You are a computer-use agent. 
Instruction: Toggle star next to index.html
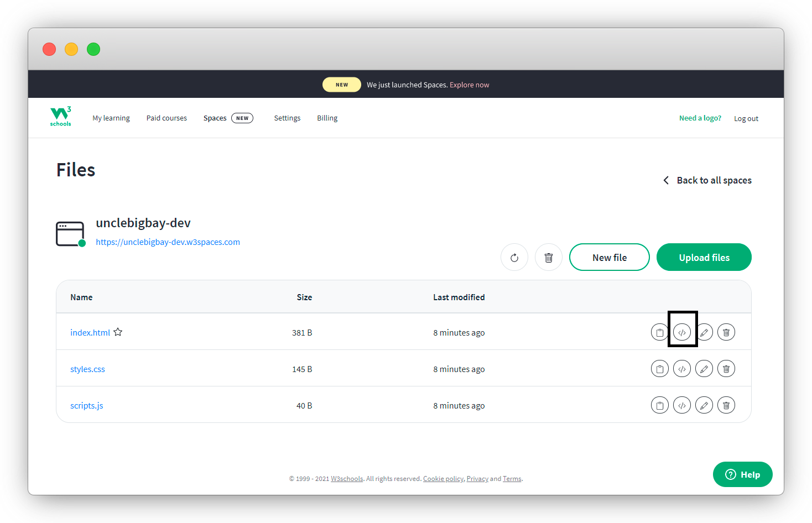point(118,332)
